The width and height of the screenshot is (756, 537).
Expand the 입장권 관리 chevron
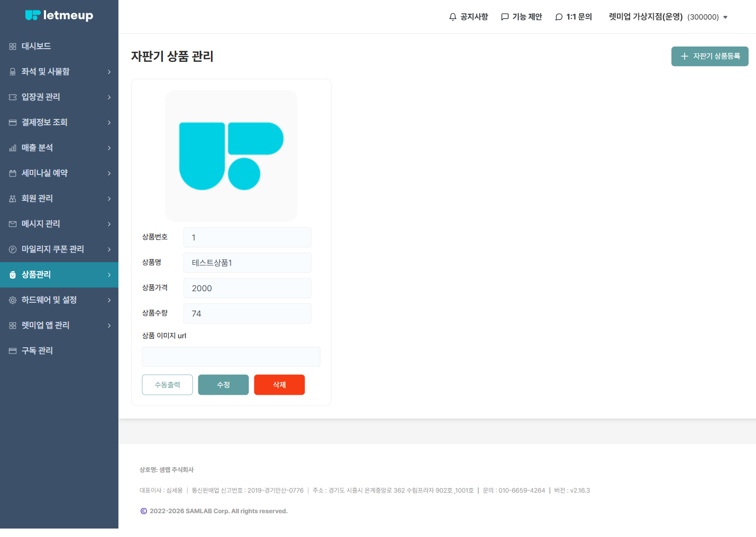click(109, 97)
